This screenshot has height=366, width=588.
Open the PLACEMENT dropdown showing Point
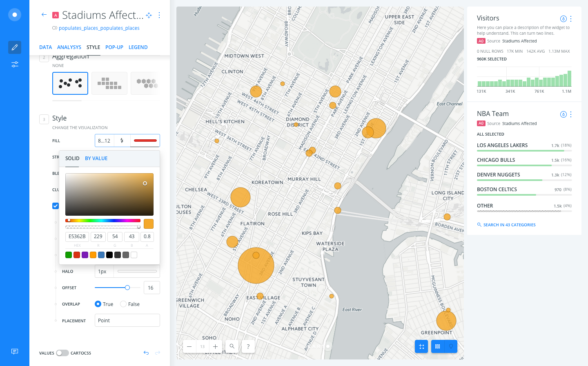(127, 320)
